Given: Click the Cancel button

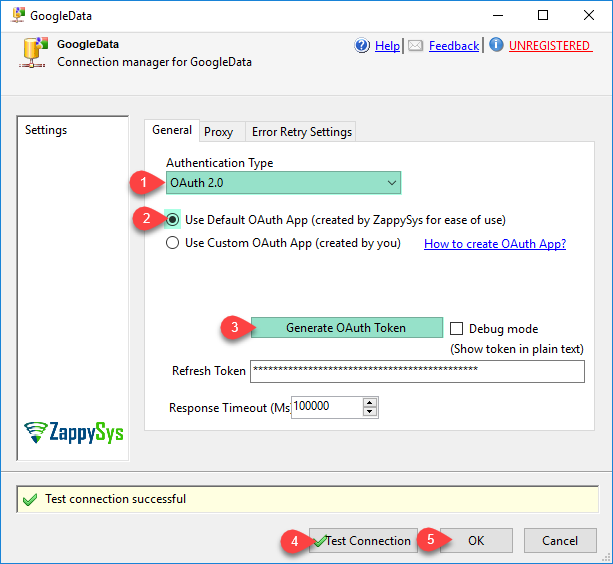Looking at the screenshot, I should [x=560, y=541].
